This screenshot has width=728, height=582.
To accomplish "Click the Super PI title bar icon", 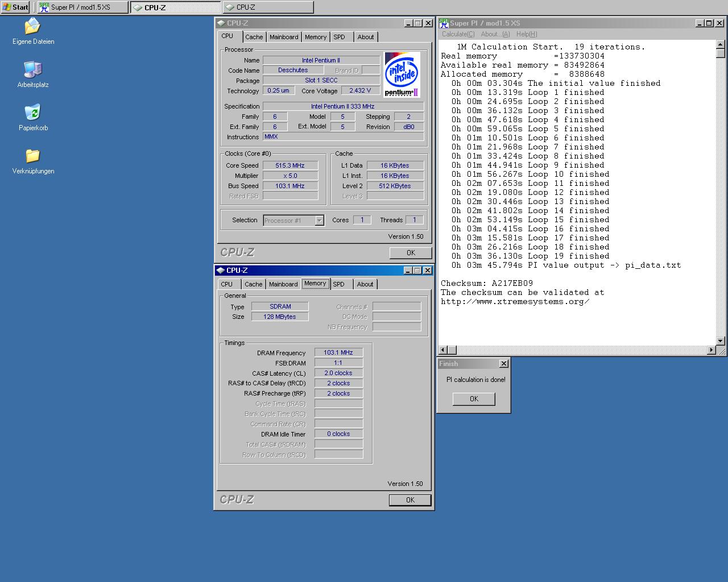I will tap(444, 23).
